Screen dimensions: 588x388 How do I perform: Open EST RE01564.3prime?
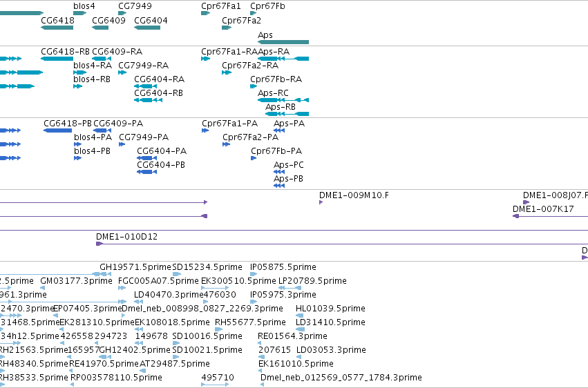[x=292, y=336]
